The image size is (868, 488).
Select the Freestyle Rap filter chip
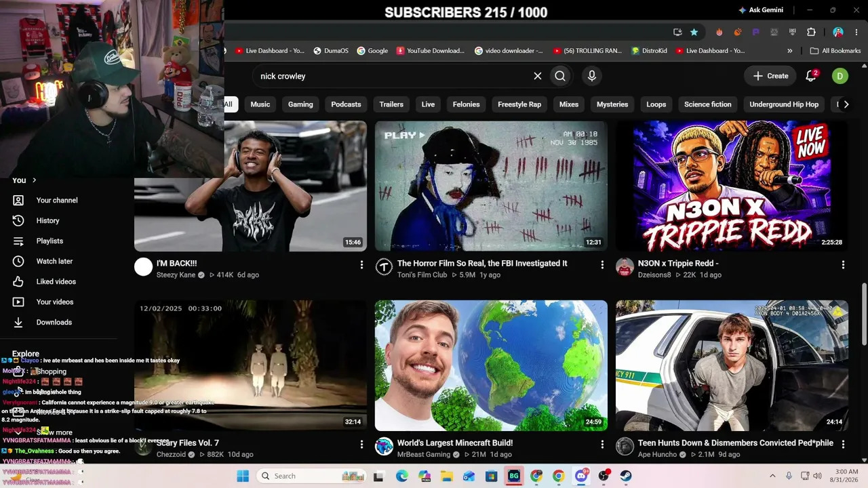click(x=519, y=104)
